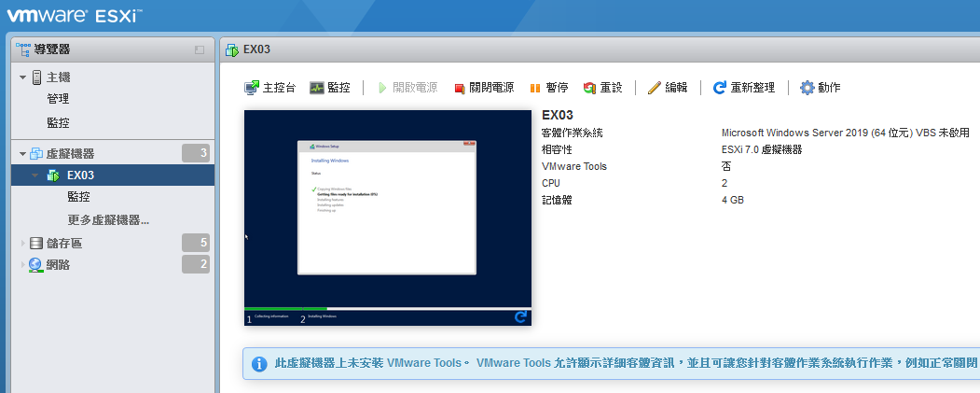
Task: Click the EX03 title in details
Action: tap(558, 115)
